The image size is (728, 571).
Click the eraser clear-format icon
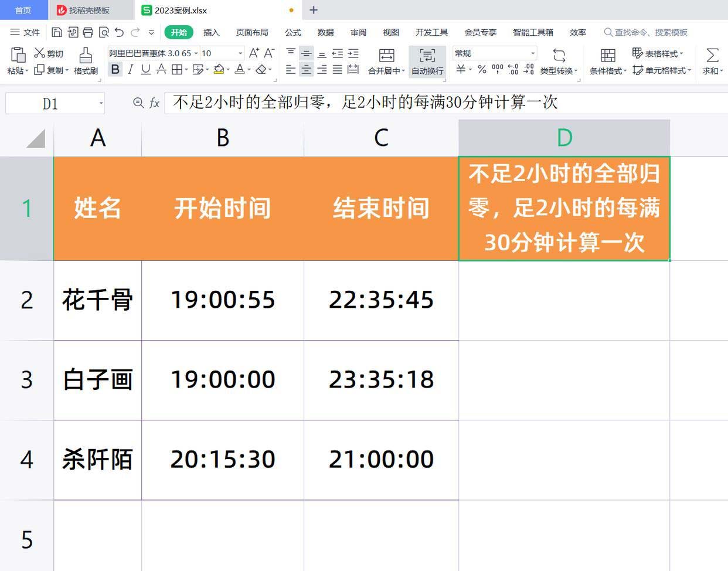pos(261,70)
